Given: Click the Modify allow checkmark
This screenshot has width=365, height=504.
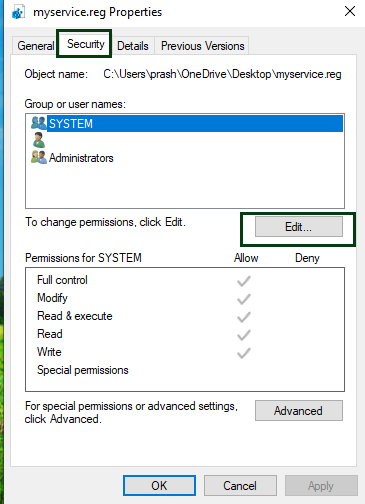Looking at the screenshot, I should pos(244,299).
